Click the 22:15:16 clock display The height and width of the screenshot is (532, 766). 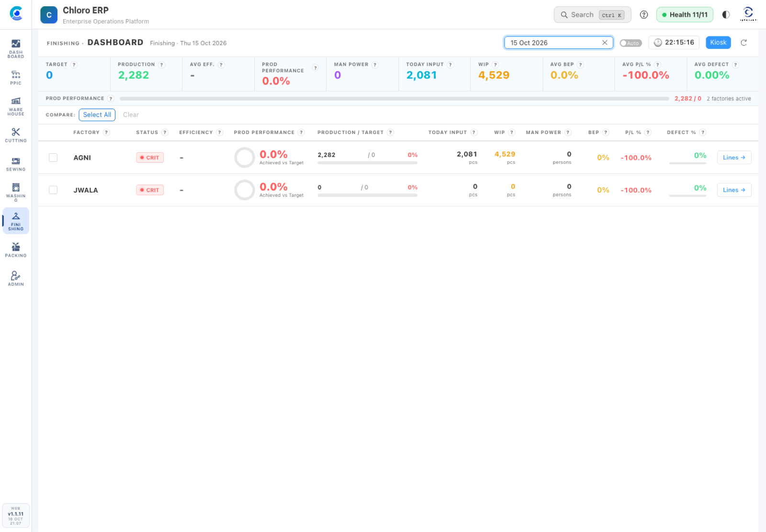click(x=674, y=43)
